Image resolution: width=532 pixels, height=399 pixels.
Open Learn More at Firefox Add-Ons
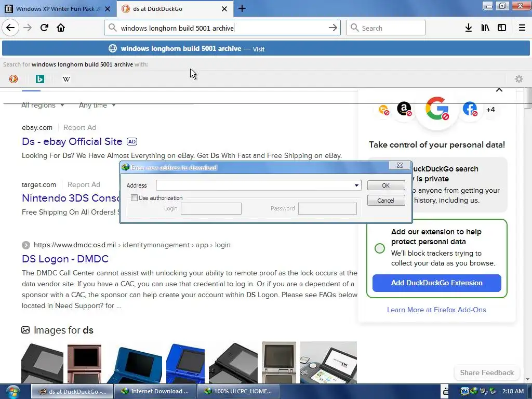coord(436,310)
